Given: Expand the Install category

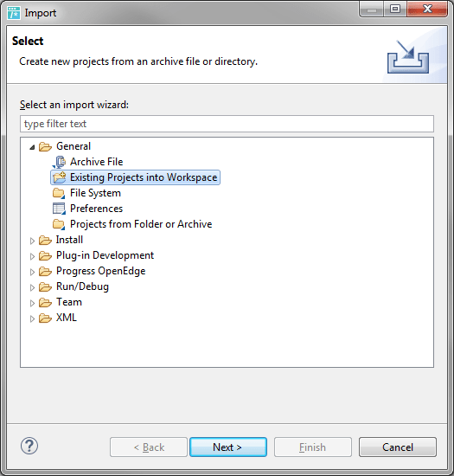Looking at the screenshot, I should 32,241.
